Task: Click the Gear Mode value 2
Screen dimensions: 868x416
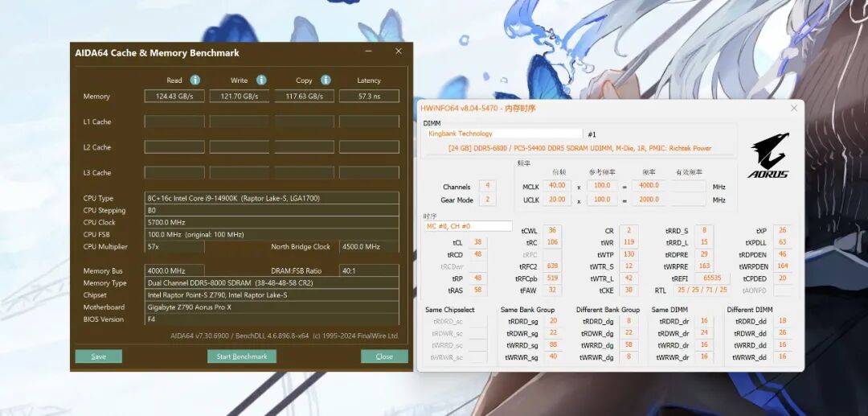Action: click(x=487, y=200)
